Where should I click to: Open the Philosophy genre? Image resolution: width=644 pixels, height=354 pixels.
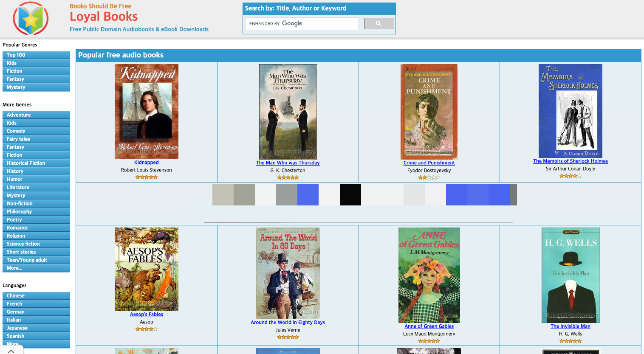click(36, 212)
